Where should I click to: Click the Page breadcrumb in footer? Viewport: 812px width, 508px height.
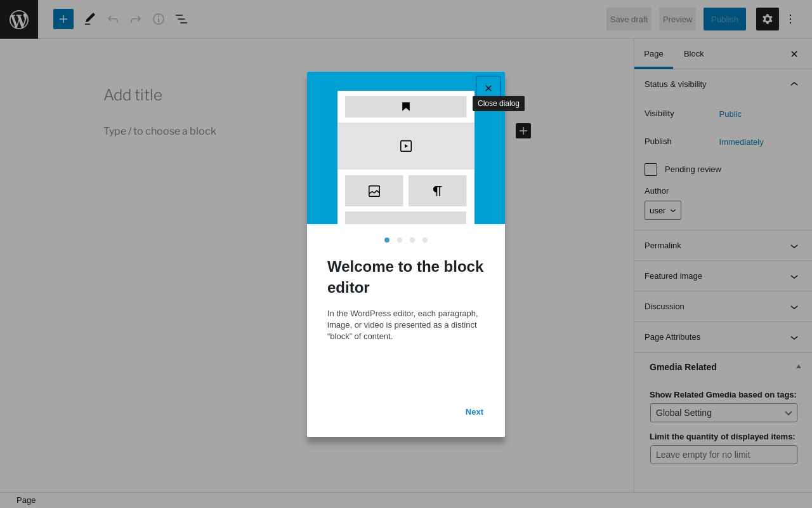point(26,500)
